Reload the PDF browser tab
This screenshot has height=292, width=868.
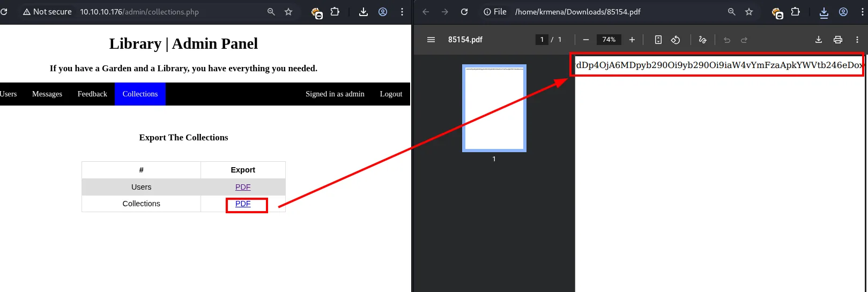pos(464,12)
